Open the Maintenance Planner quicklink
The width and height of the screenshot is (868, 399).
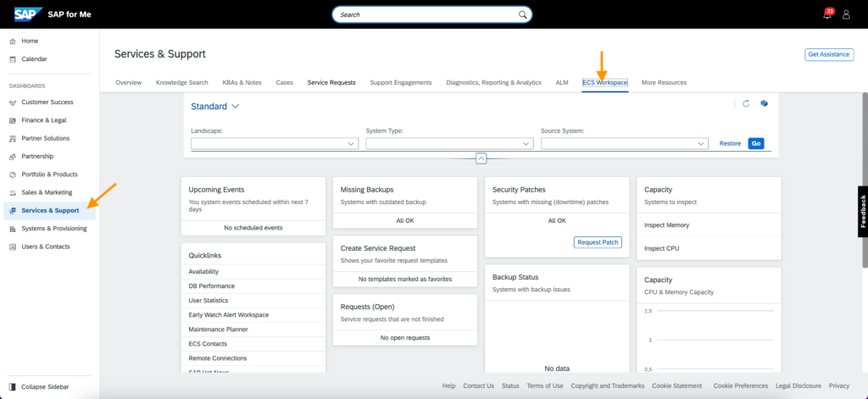point(218,330)
